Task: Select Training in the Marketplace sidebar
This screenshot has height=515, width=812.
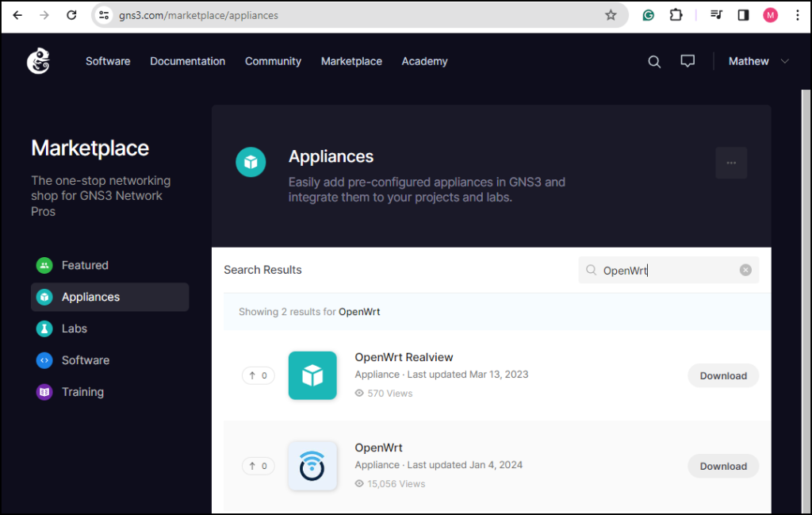Action: [x=109, y=392]
